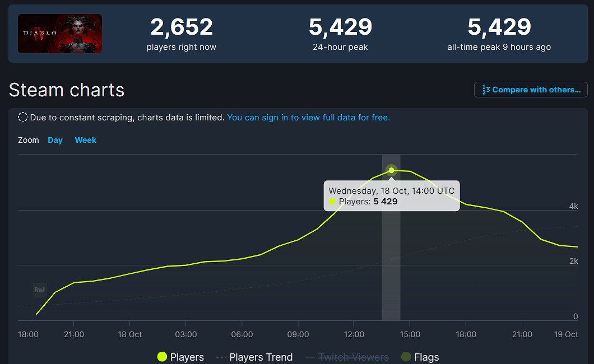The width and height of the screenshot is (594, 364).
Task: Click the 24-hour peak value
Action: [x=340, y=27]
